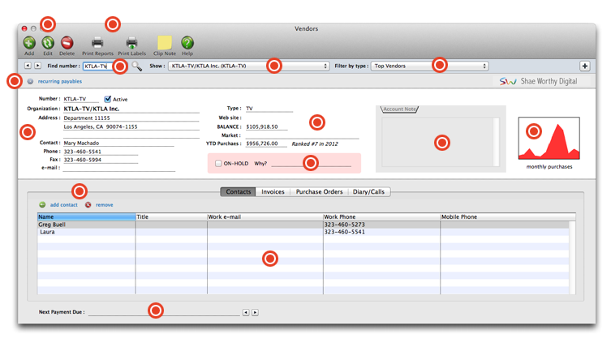Screen dimensions: 611x364
Task: Click the plus button beside the filter
Action: 585,66
